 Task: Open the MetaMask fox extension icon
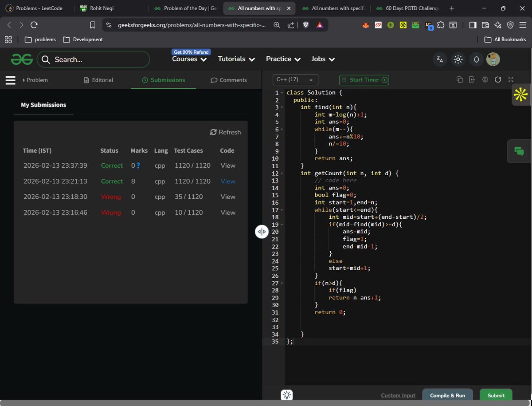tap(366, 25)
